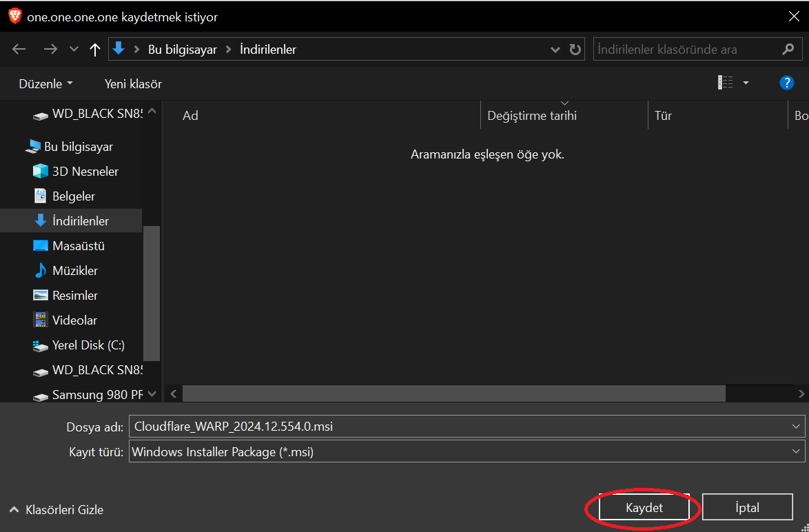This screenshot has height=532, width=809.
Task: Click the file list horizontal scrollbar thumb
Action: [454, 393]
